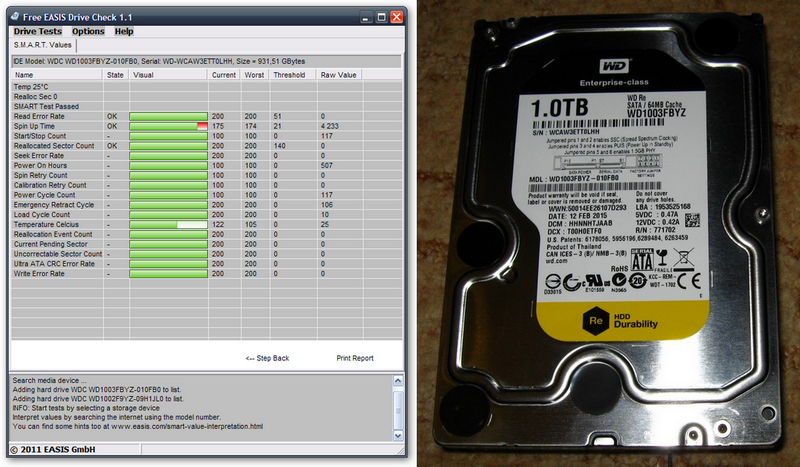Click raw value '4 233' for Spin Up Time
800x467 pixels.
pos(330,126)
